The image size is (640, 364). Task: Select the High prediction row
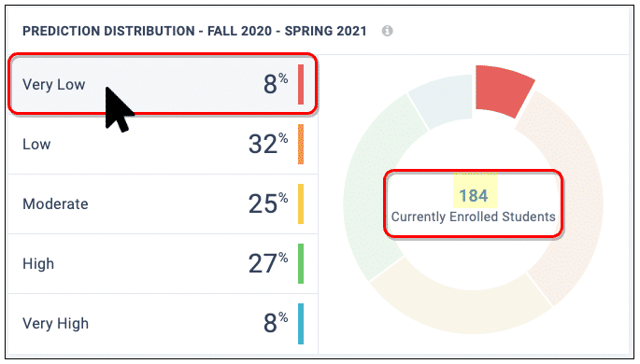click(163, 264)
